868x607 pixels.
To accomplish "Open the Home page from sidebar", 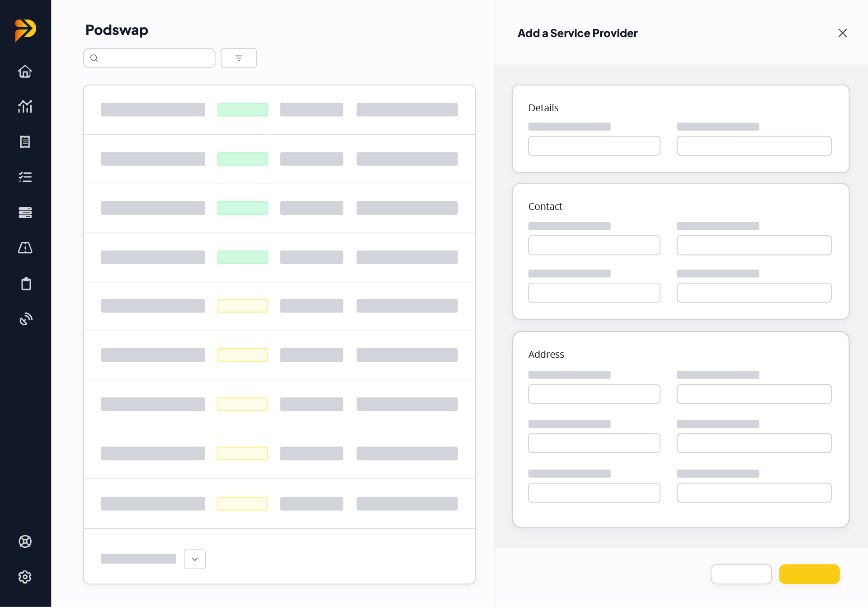I will 25,71.
